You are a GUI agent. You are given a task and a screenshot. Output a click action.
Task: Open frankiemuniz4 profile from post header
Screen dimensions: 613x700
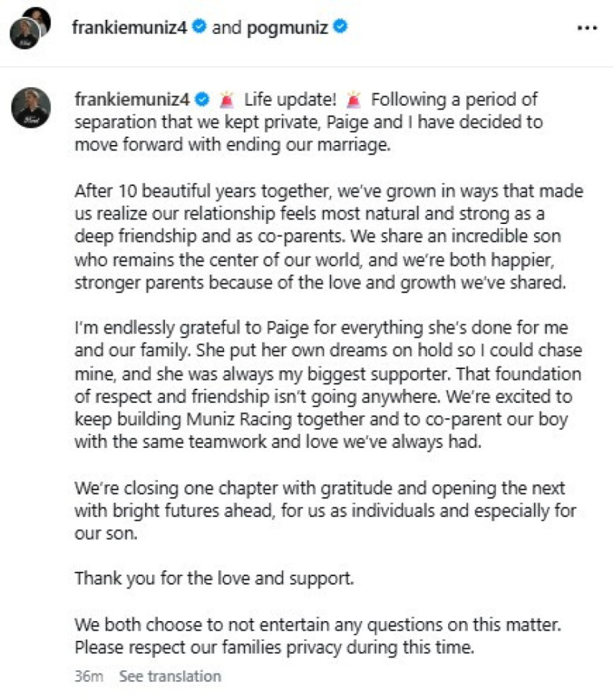(129, 27)
